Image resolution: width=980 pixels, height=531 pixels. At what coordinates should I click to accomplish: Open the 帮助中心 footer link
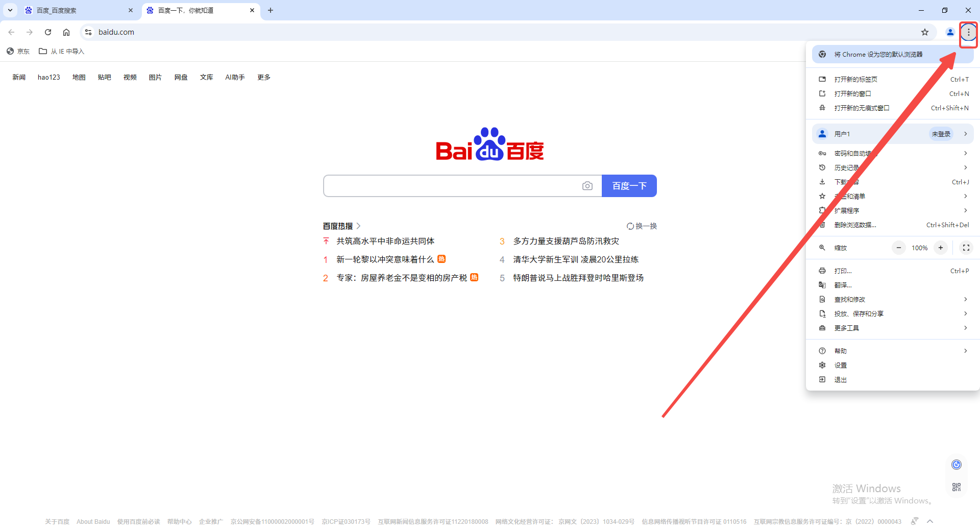(180, 521)
